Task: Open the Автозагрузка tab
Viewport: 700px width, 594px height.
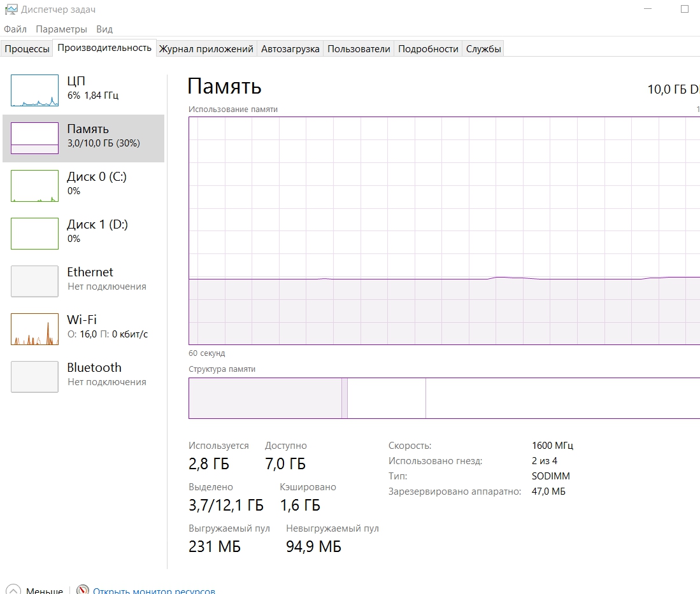Action: tap(290, 48)
